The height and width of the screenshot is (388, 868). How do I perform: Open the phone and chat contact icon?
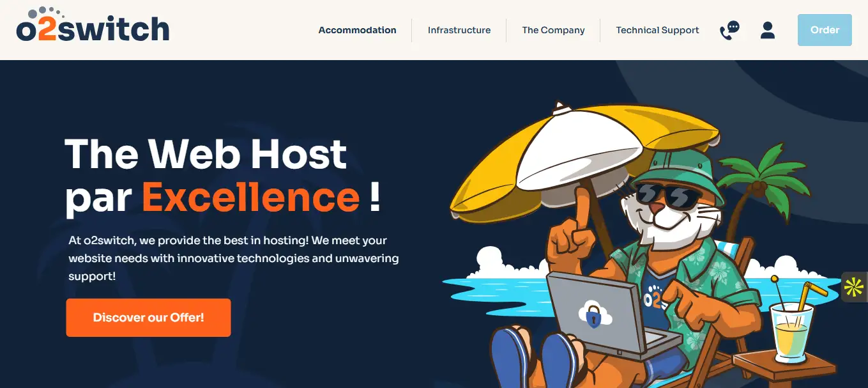click(729, 30)
